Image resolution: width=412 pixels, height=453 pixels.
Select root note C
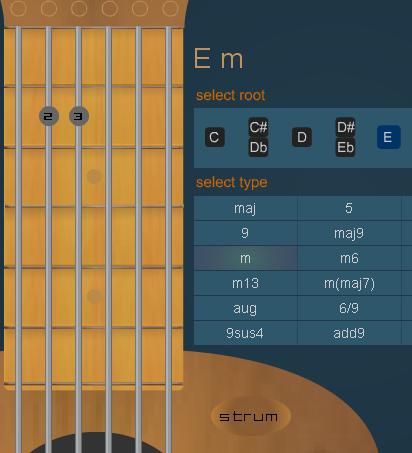[214, 137]
